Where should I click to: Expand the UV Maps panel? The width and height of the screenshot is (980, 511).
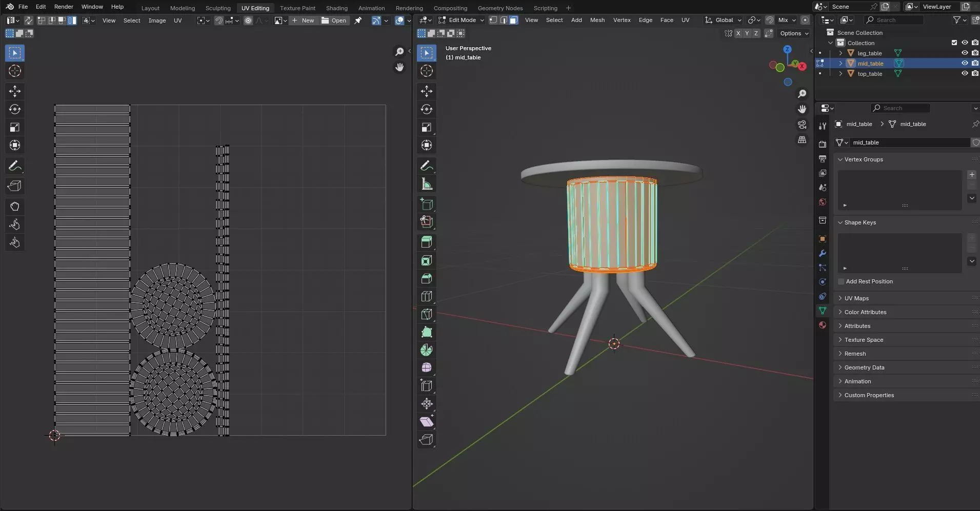click(906, 298)
